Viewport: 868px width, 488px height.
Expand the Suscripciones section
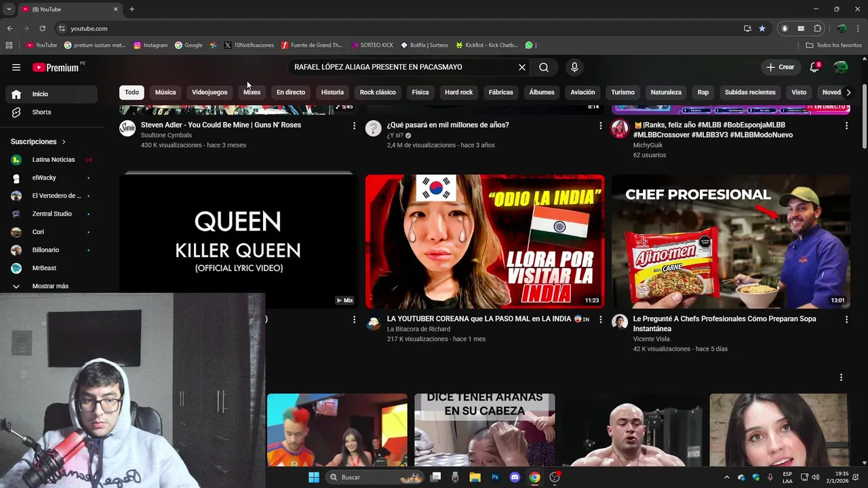point(38,142)
